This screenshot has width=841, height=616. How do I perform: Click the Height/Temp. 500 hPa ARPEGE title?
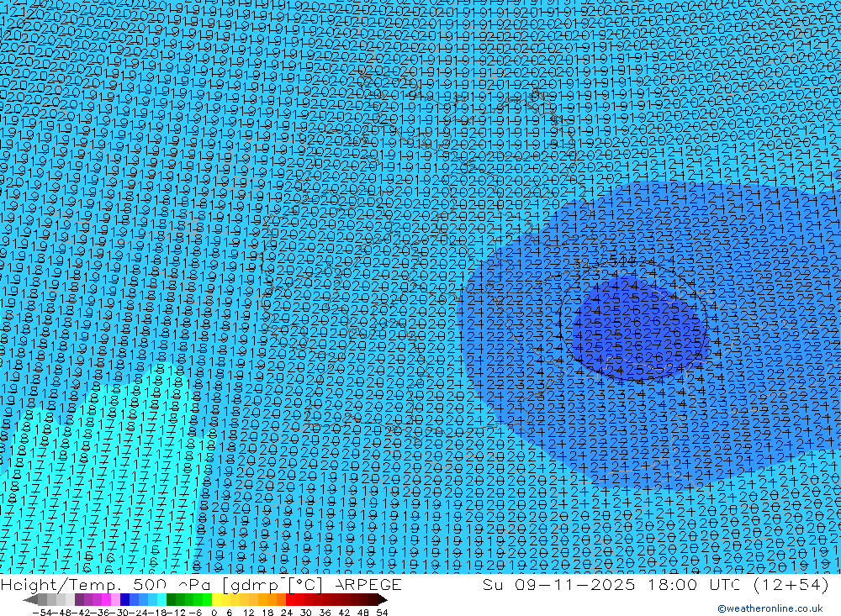click(201, 584)
